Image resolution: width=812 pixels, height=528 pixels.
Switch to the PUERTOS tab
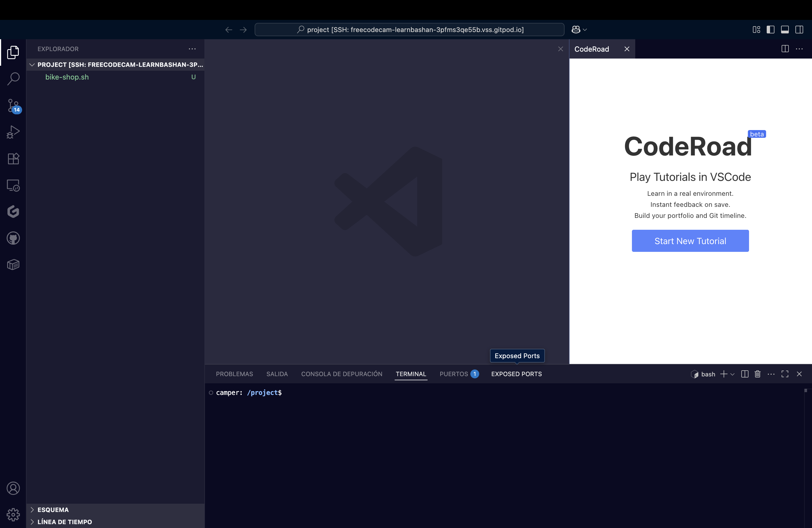tap(454, 374)
